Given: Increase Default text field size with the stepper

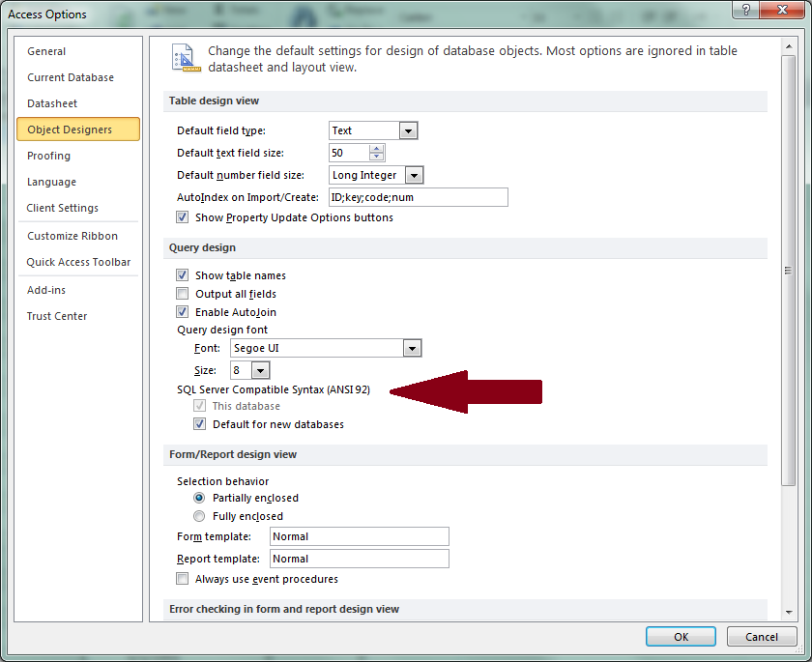Looking at the screenshot, I should click(x=377, y=148).
